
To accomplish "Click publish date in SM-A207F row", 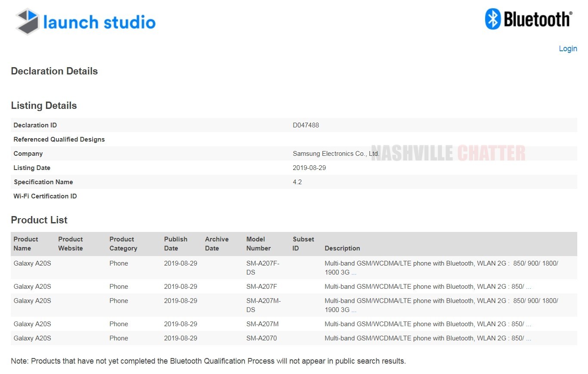I will click(x=180, y=287).
